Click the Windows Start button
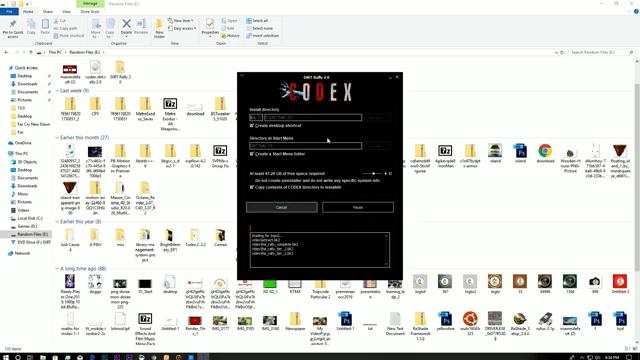 pyautogui.click(x=6, y=357)
